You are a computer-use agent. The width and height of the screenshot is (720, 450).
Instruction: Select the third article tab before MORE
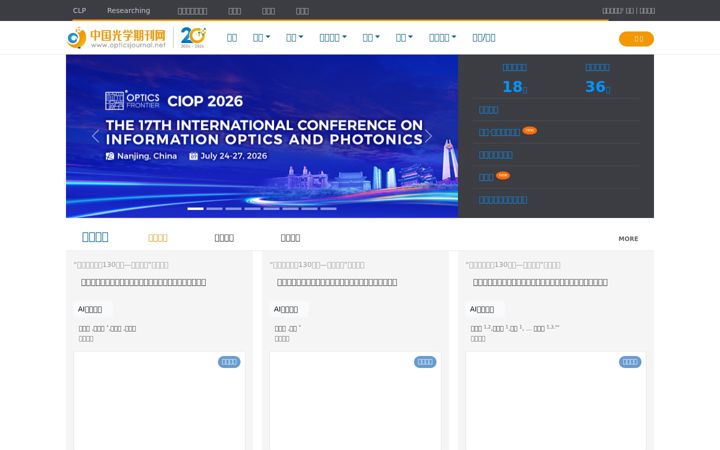coord(290,238)
